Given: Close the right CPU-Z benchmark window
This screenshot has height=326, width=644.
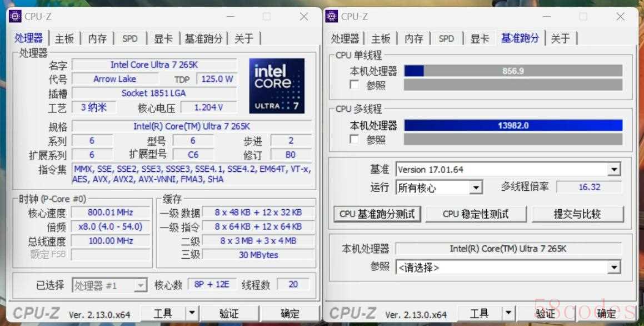Looking at the screenshot, I should point(621,17).
